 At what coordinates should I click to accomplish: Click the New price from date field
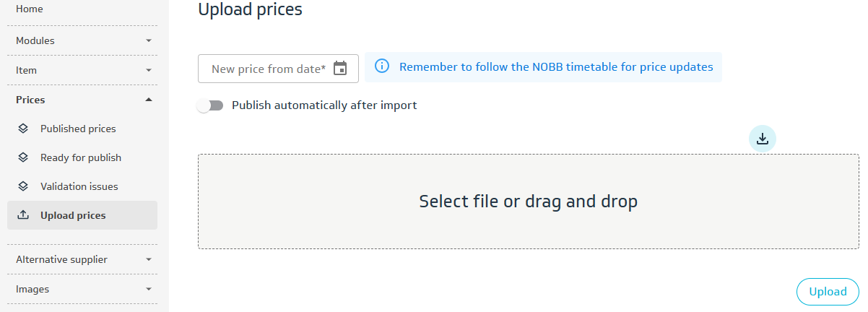268,69
